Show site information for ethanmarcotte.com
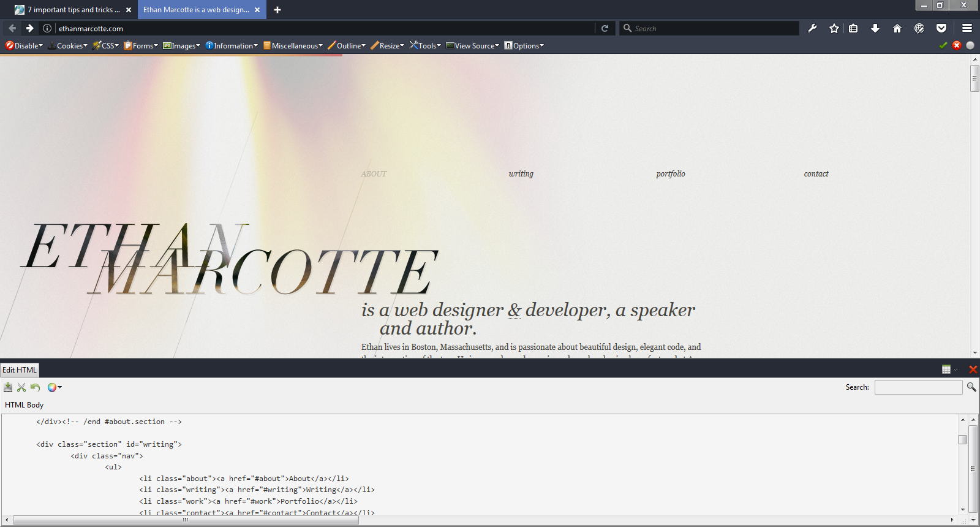This screenshot has width=980, height=527. (47, 28)
